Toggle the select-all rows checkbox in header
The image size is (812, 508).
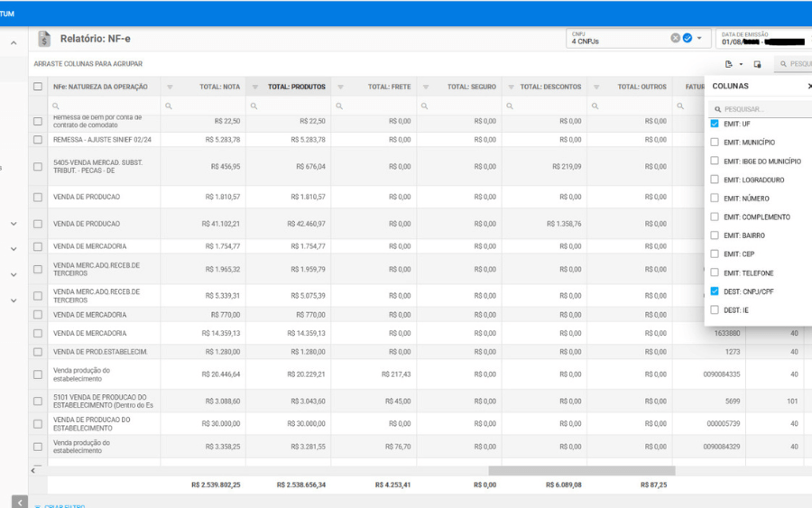point(38,87)
